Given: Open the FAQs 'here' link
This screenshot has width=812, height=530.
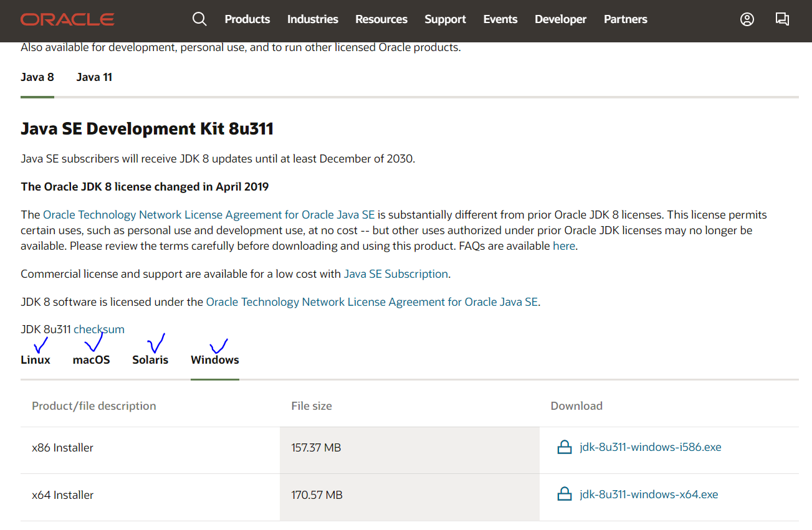Looking at the screenshot, I should click(x=564, y=246).
